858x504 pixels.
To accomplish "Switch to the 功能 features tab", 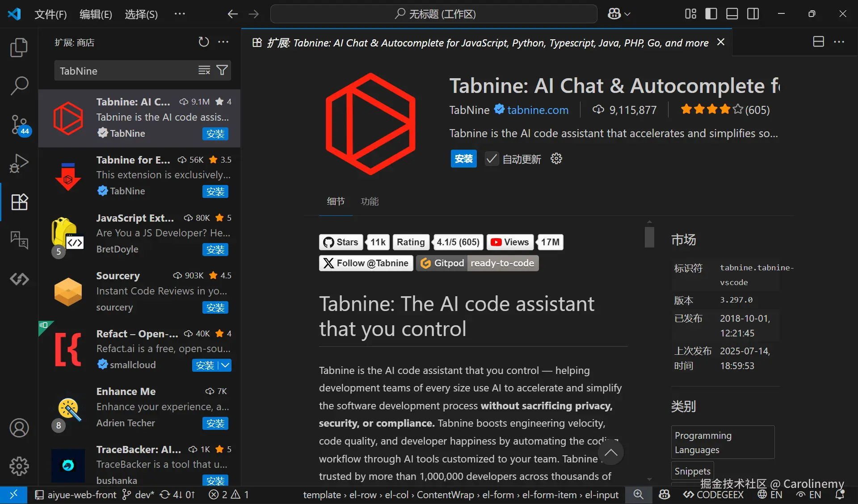I will point(370,202).
